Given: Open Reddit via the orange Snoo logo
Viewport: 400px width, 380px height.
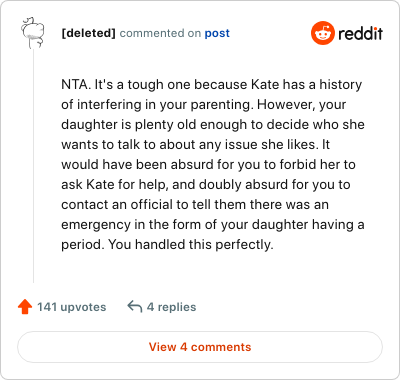Looking at the screenshot, I should click(322, 33).
